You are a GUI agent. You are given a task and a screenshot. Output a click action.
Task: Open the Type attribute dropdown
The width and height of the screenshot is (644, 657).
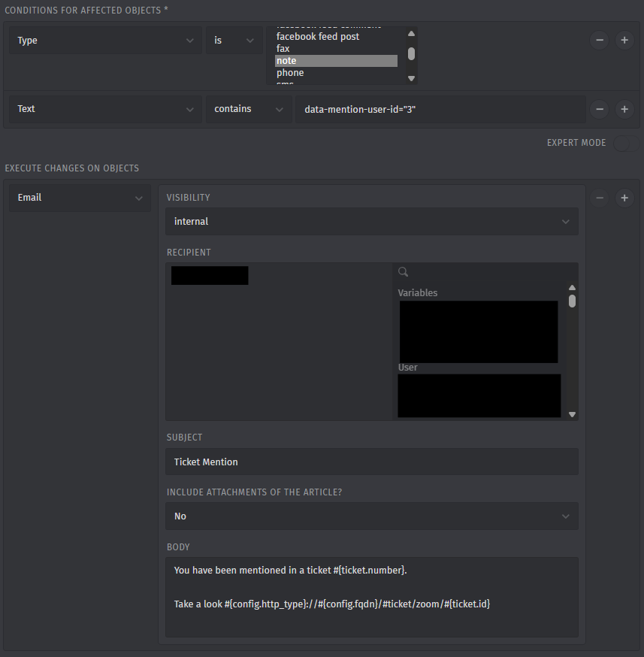(x=105, y=41)
